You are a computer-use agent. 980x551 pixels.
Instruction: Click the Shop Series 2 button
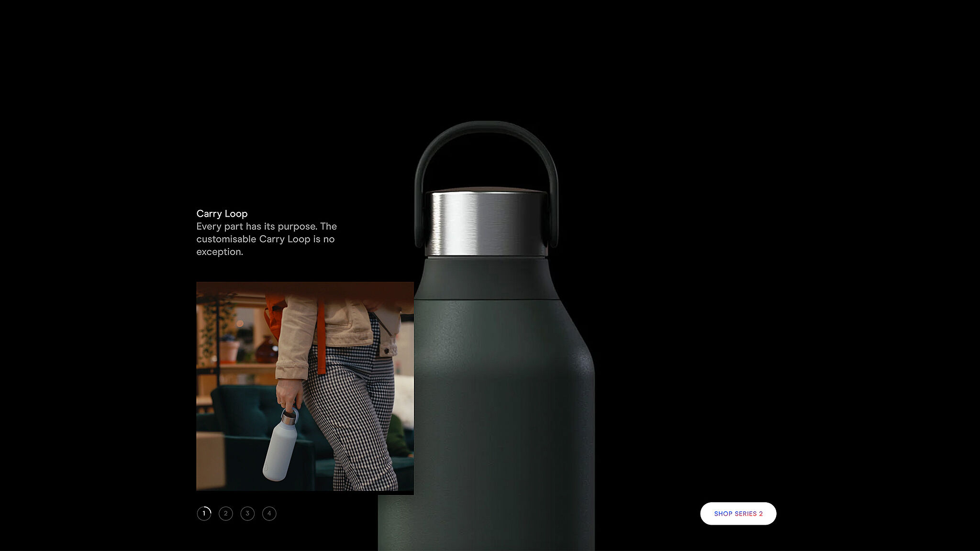738,514
